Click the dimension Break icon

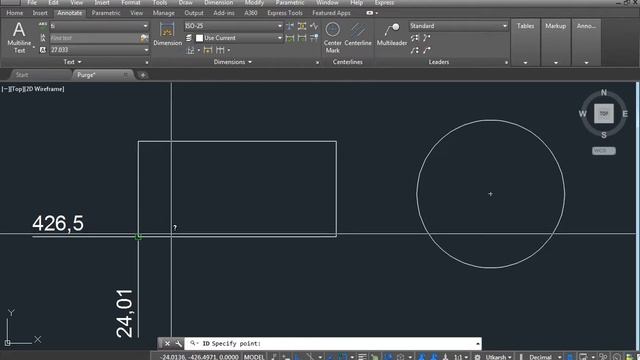coord(290,26)
